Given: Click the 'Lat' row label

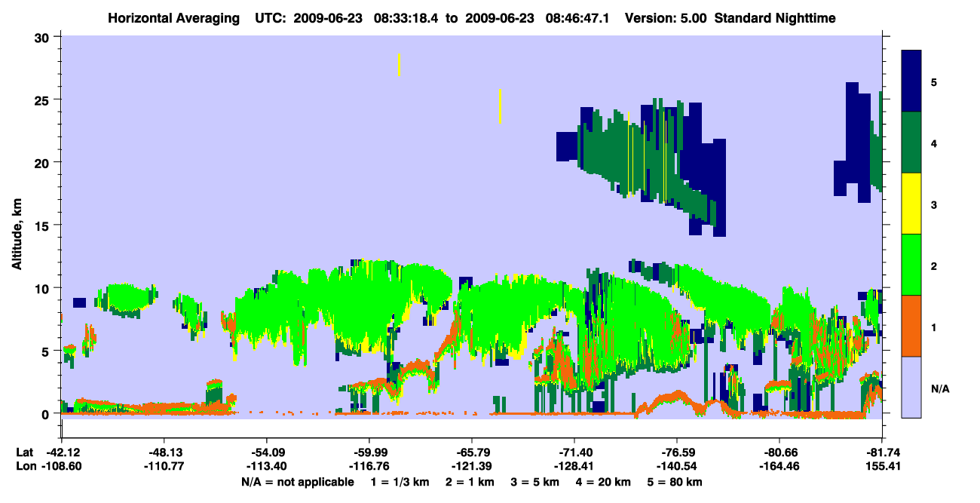Looking at the screenshot, I should pyautogui.click(x=24, y=452).
